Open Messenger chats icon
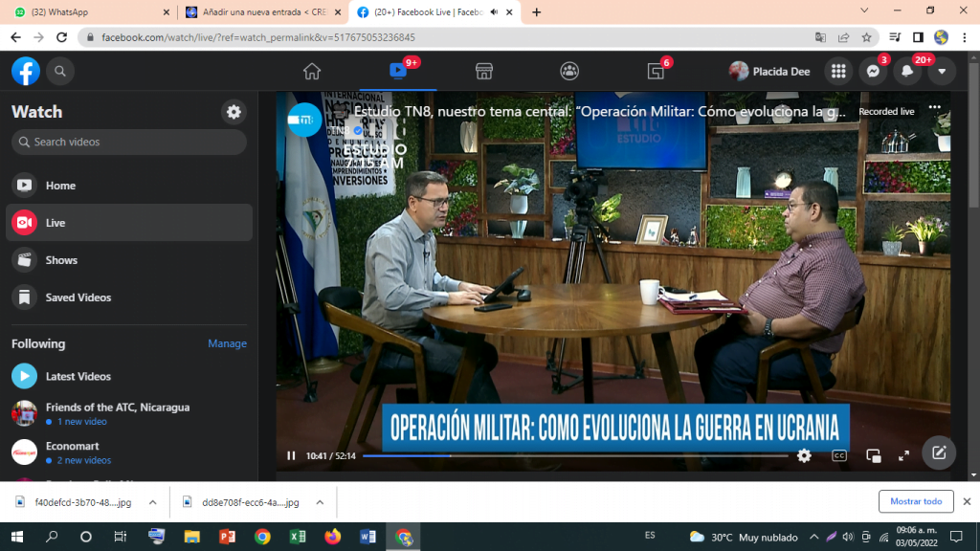 point(873,71)
